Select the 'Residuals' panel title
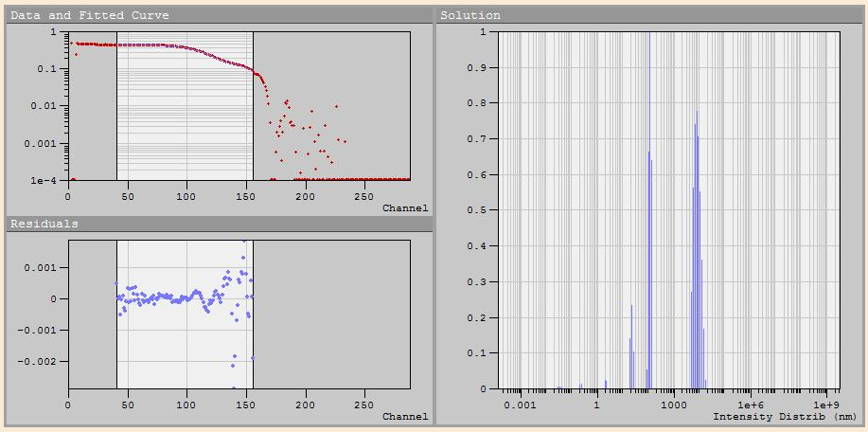868x432 pixels. 44,224
